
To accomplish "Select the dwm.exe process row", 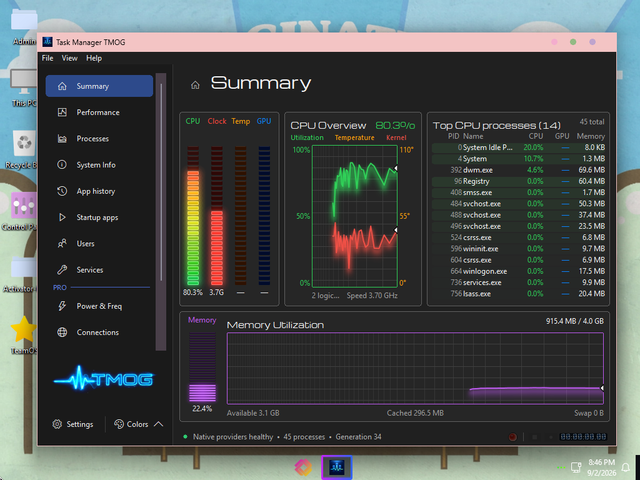I will pyautogui.click(x=518, y=170).
